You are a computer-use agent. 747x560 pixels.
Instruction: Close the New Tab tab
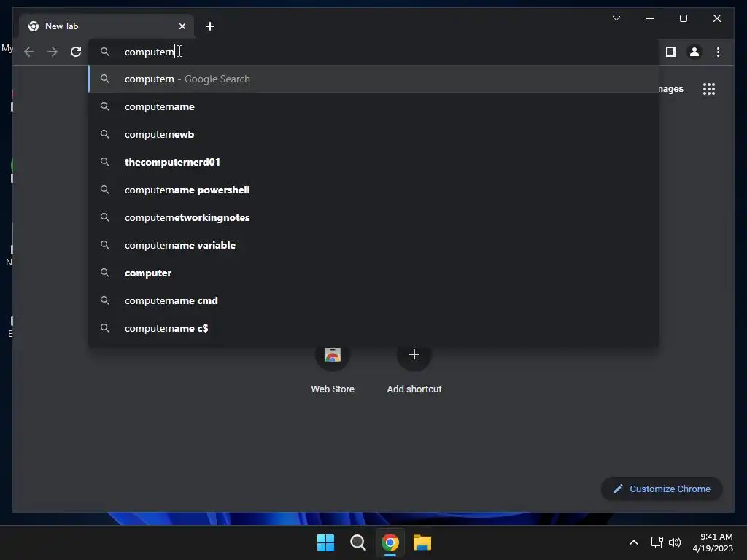click(x=182, y=26)
